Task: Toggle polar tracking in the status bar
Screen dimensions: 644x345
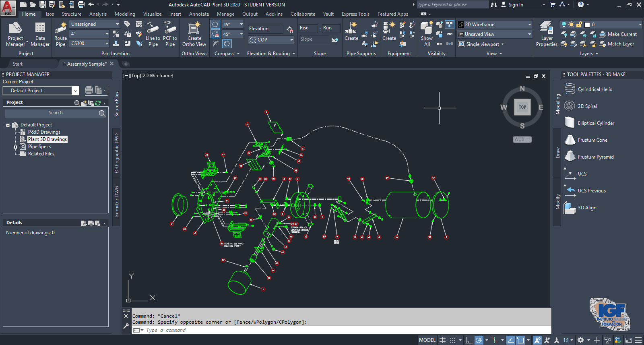Action: click(479, 340)
